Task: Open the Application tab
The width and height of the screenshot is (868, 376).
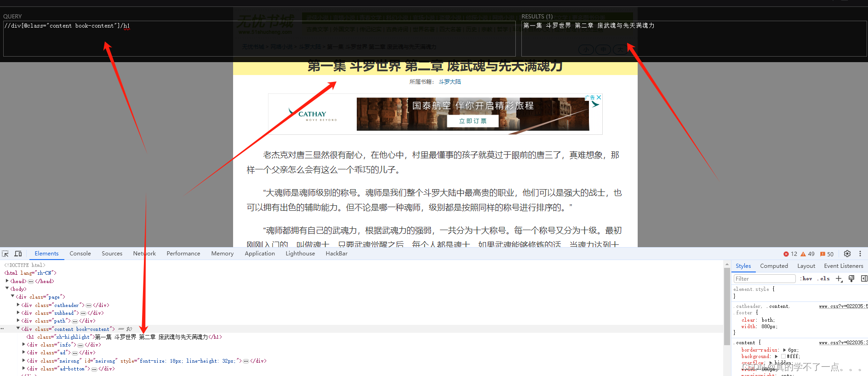Action: [x=259, y=254]
